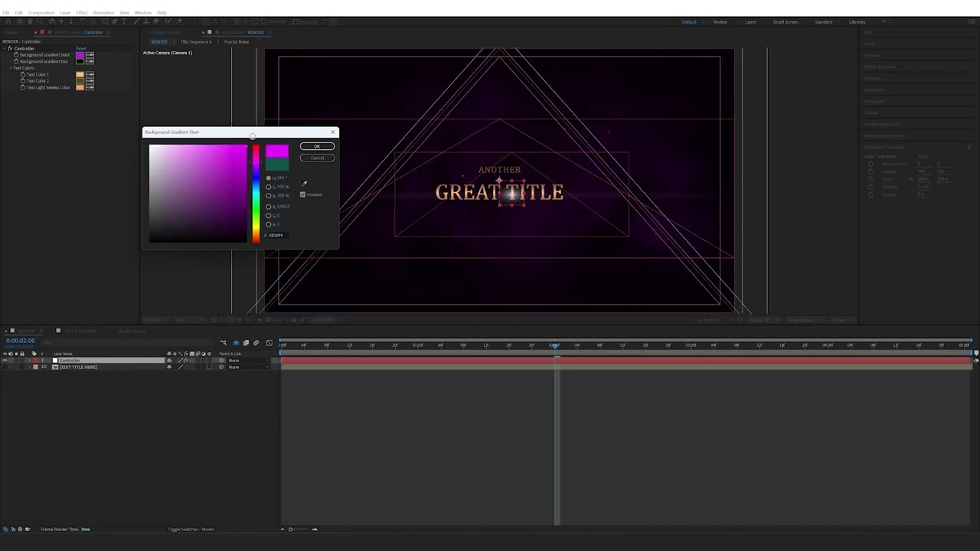980x551 pixels.
Task: Select the S (saturation) radio button
Action: [x=269, y=187]
